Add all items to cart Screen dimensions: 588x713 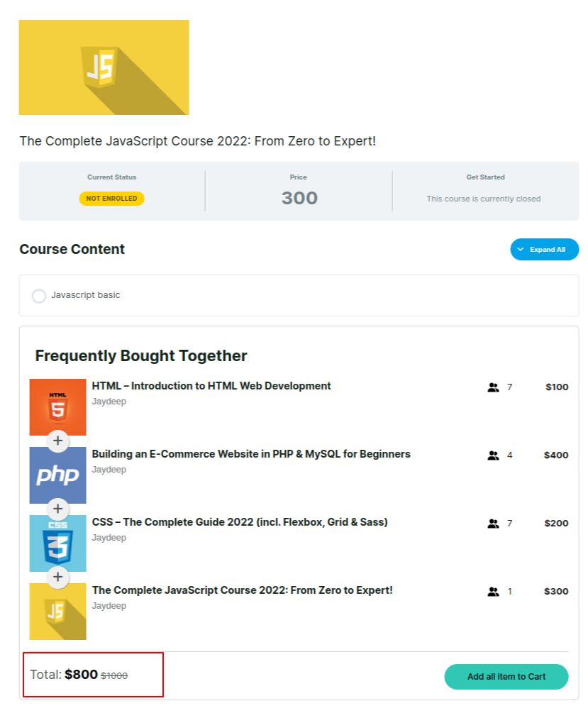506,677
